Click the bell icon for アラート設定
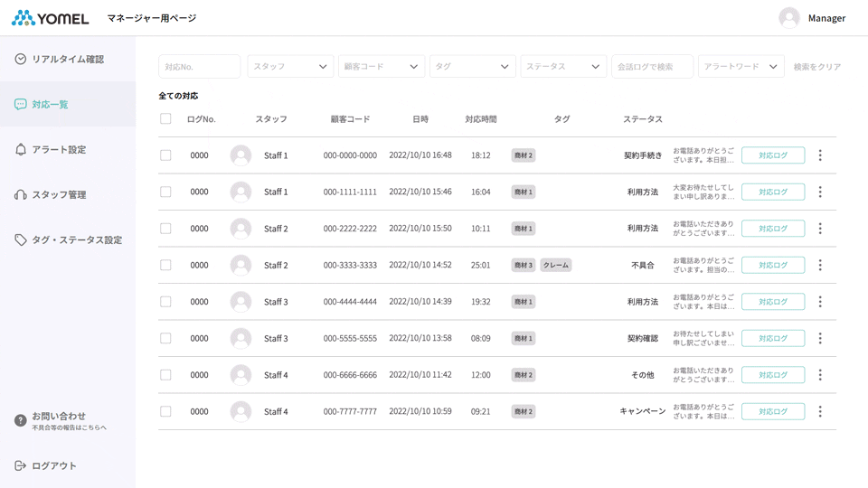868x488 pixels. pos(21,149)
